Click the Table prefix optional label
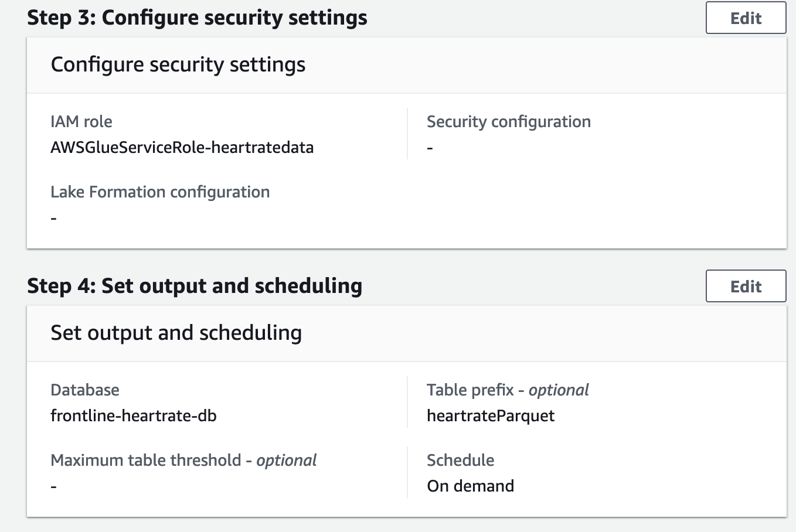 [x=508, y=390]
